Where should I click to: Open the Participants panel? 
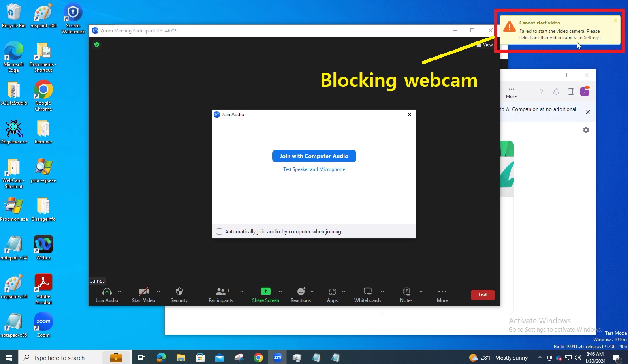click(221, 292)
